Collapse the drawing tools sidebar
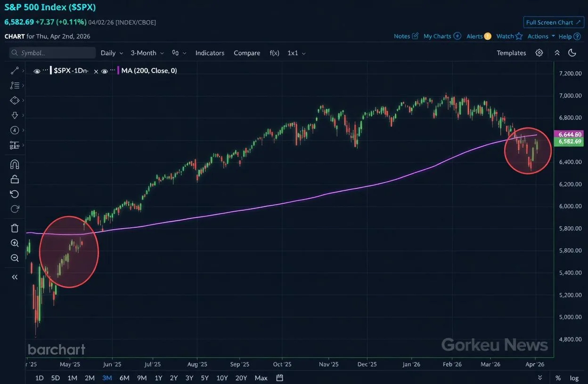Viewport: 588px width, 384px height. [x=15, y=277]
